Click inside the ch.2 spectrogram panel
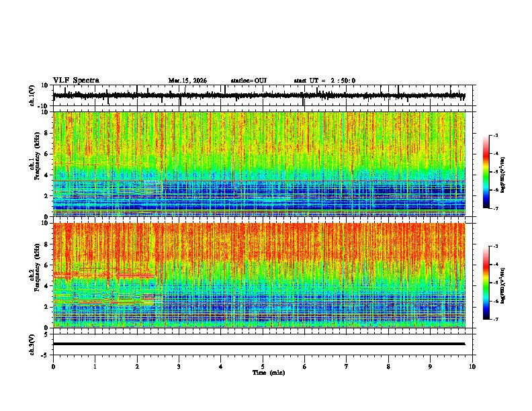This screenshot has width=532, height=411. [259, 275]
